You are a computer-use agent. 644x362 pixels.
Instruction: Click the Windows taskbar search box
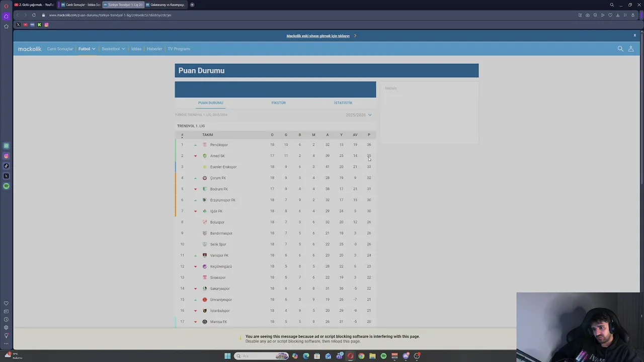(x=261, y=356)
